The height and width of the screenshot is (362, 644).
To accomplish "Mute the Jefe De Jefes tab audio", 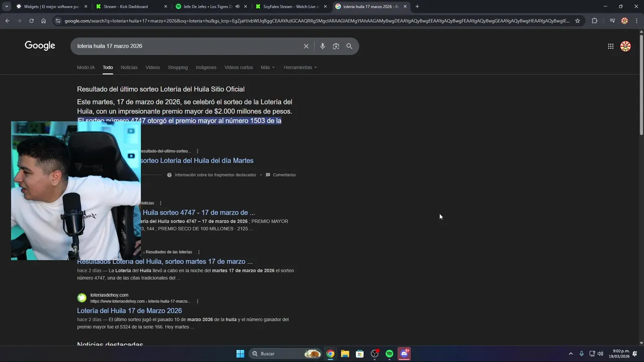I will [237, 7].
